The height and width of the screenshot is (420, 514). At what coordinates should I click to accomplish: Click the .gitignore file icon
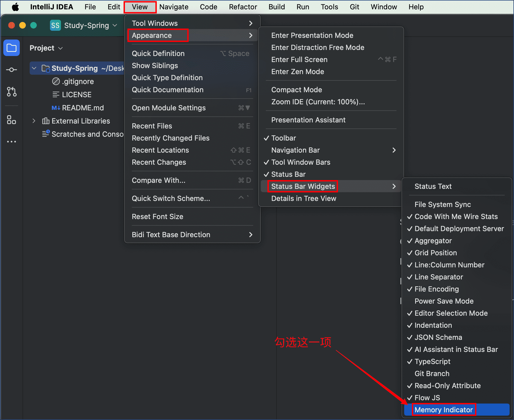point(56,81)
